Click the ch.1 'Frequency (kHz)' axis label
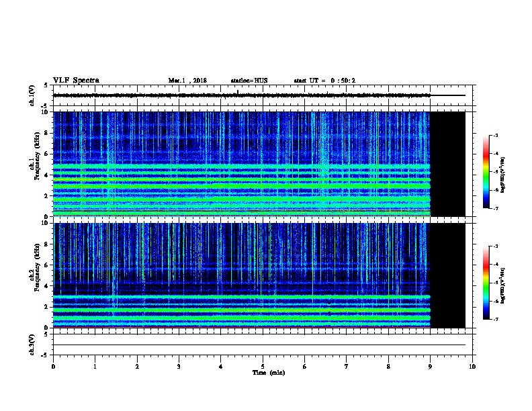532x411 pixels. (37, 156)
